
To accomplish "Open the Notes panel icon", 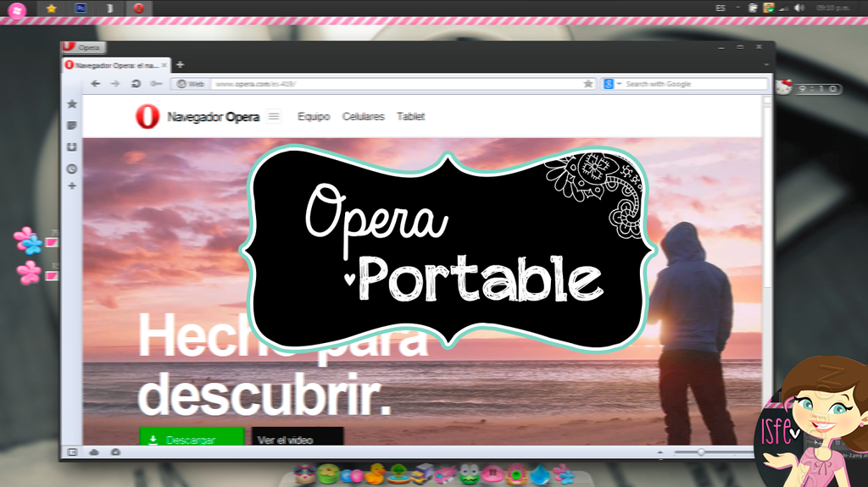I will [x=72, y=125].
